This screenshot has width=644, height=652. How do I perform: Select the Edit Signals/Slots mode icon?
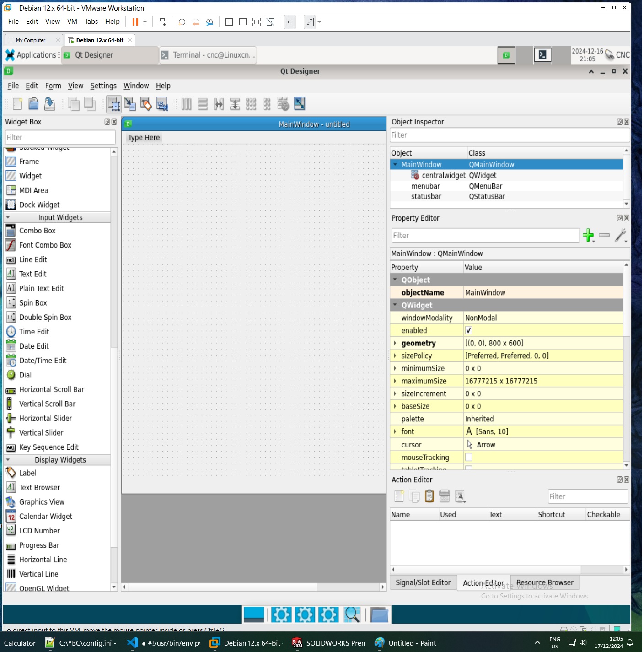coord(130,104)
